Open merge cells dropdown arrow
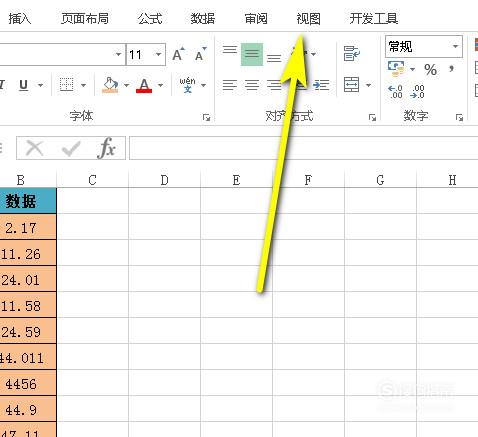 click(368, 85)
